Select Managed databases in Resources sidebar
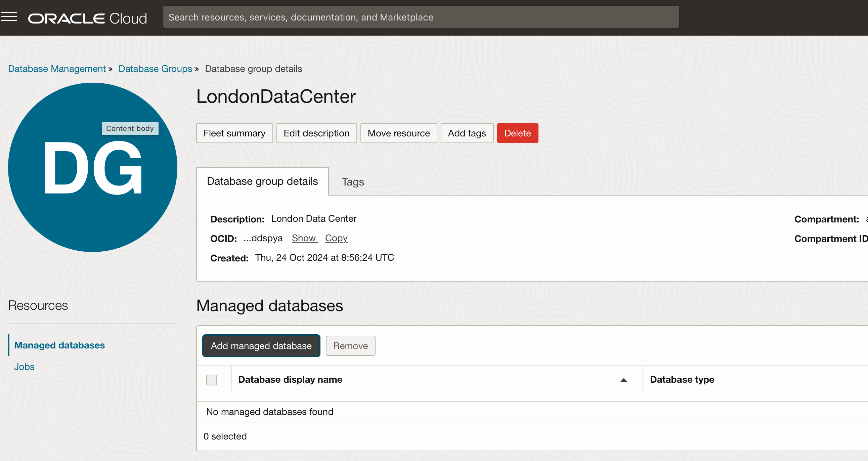 point(59,345)
